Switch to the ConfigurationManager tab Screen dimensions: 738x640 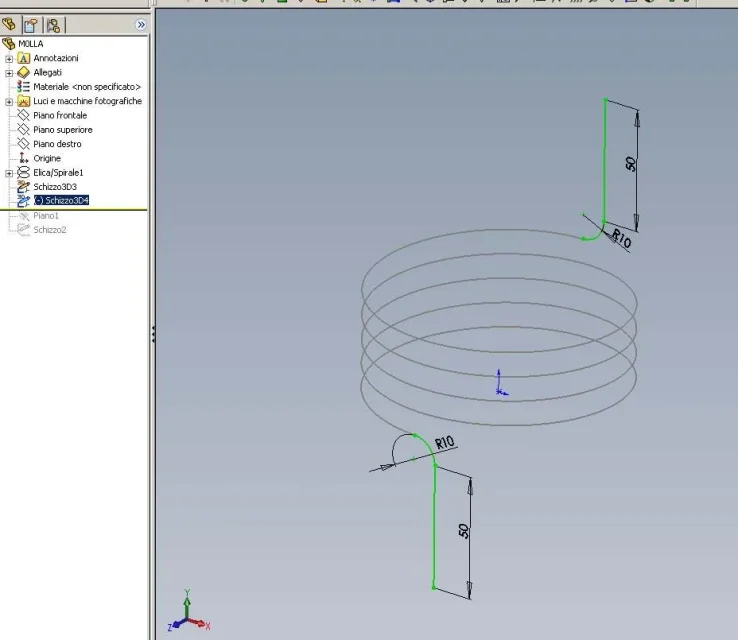pos(53,24)
